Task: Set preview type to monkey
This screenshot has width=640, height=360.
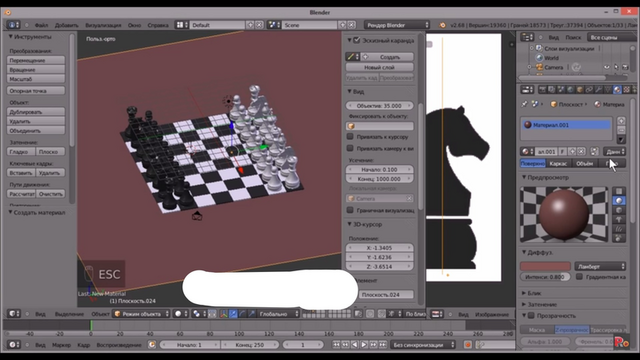Action: (619, 219)
